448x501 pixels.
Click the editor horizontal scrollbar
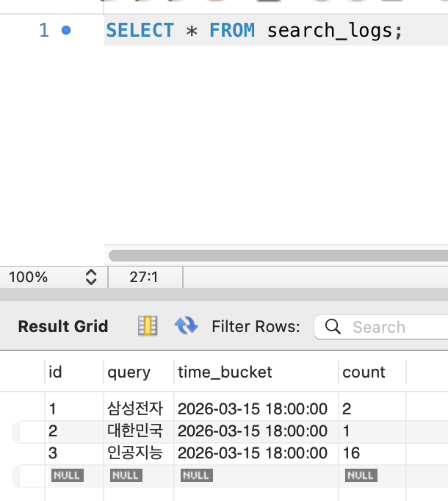tap(278, 255)
